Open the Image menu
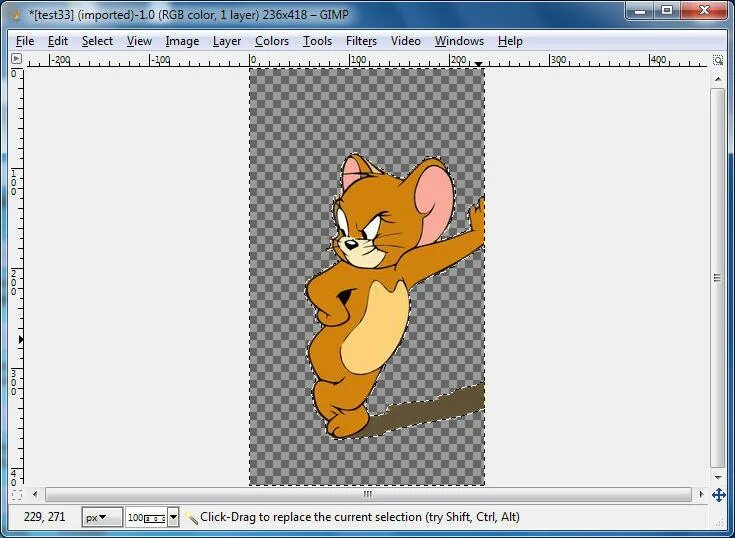Viewport: 735px width, 538px height. (182, 41)
